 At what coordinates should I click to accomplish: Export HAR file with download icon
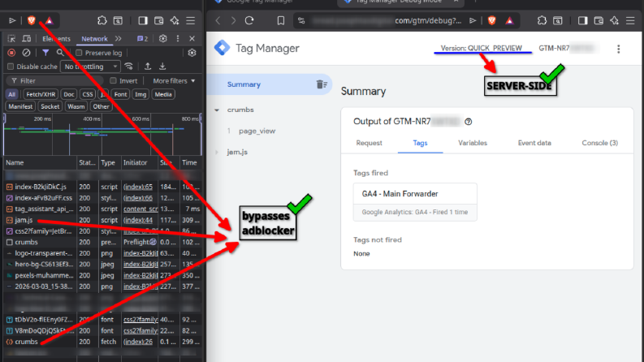(162, 66)
